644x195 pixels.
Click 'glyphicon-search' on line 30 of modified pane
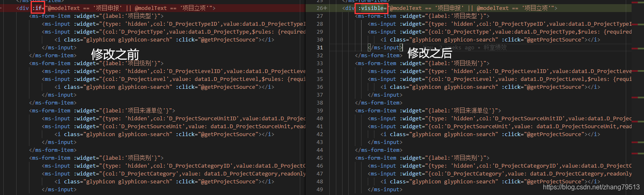[469, 39]
